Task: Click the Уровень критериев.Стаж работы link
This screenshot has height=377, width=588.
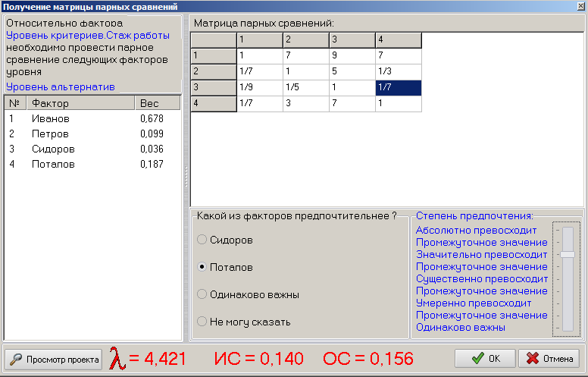Action: [88, 36]
